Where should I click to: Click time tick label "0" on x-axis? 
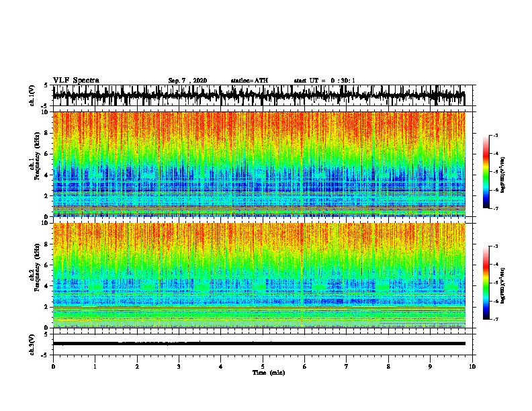(x=53, y=367)
